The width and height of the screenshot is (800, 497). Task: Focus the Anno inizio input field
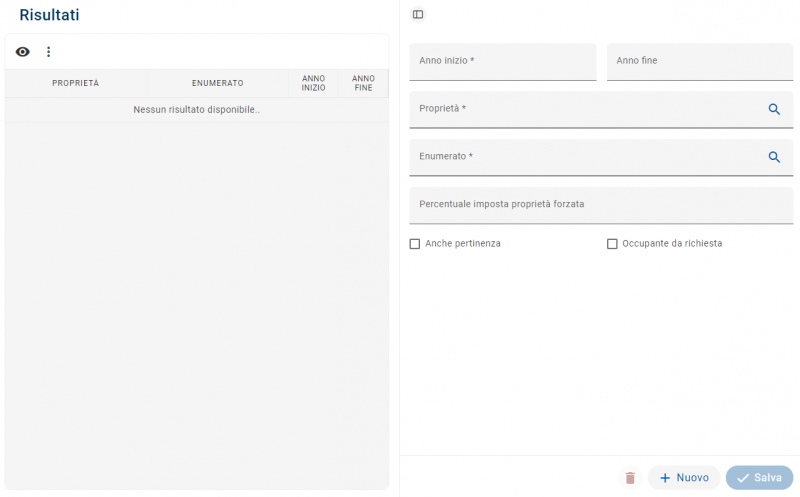tap(502, 62)
